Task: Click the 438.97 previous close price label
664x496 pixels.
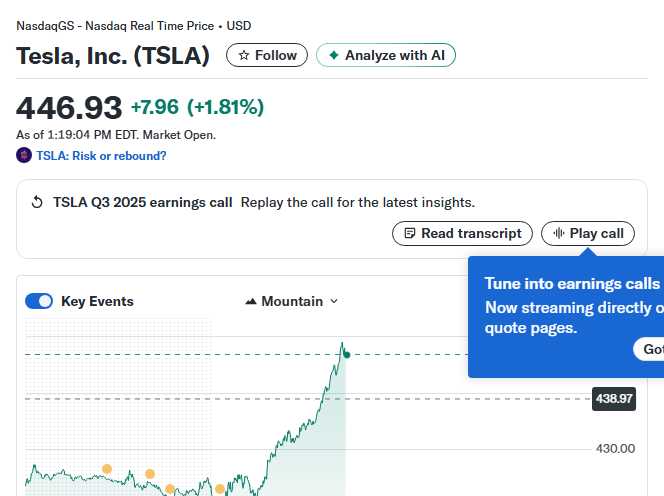Action: [614, 399]
